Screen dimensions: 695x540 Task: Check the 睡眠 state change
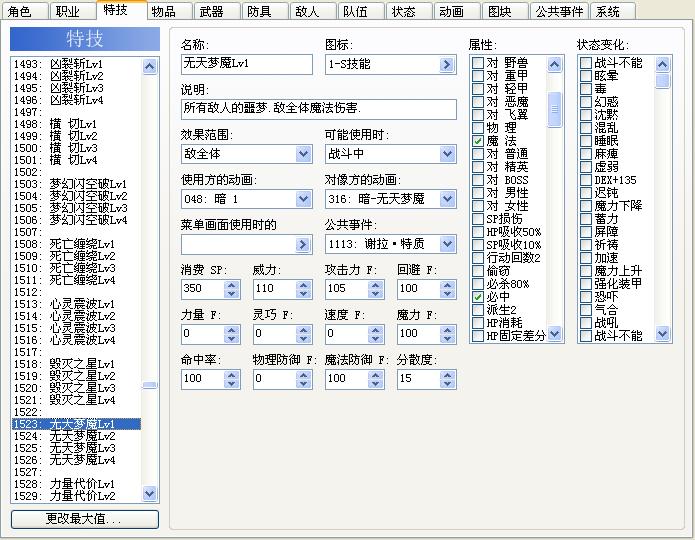586,141
